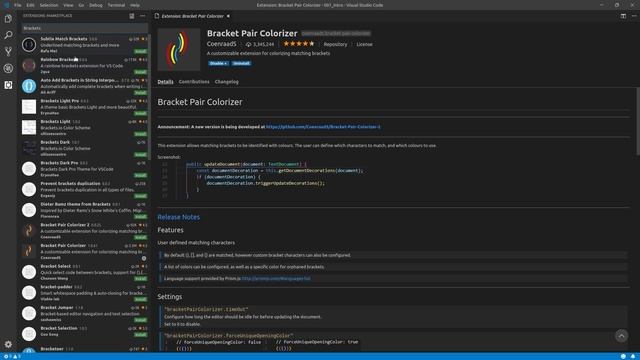Open Bracket Pair Colorizer 2 extension icon
Screen dimensions: 640x360
tap(29, 231)
